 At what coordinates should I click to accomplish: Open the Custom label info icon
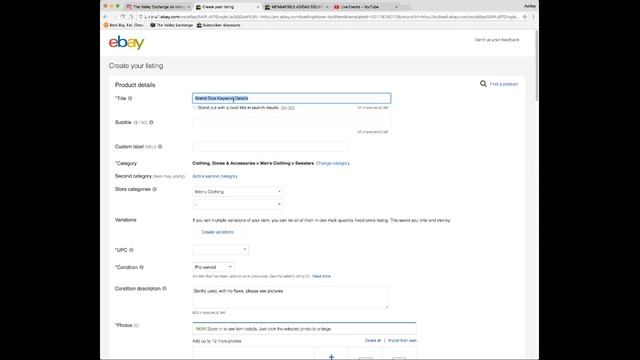click(x=160, y=147)
